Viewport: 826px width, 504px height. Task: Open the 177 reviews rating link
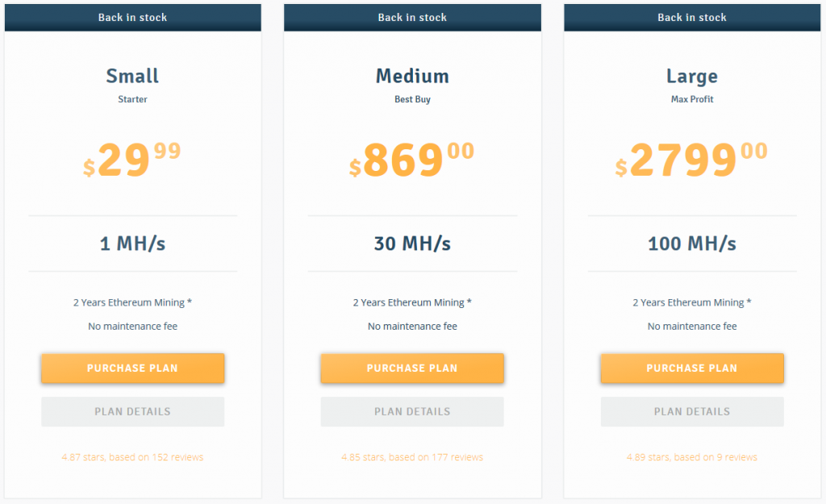click(412, 457)
